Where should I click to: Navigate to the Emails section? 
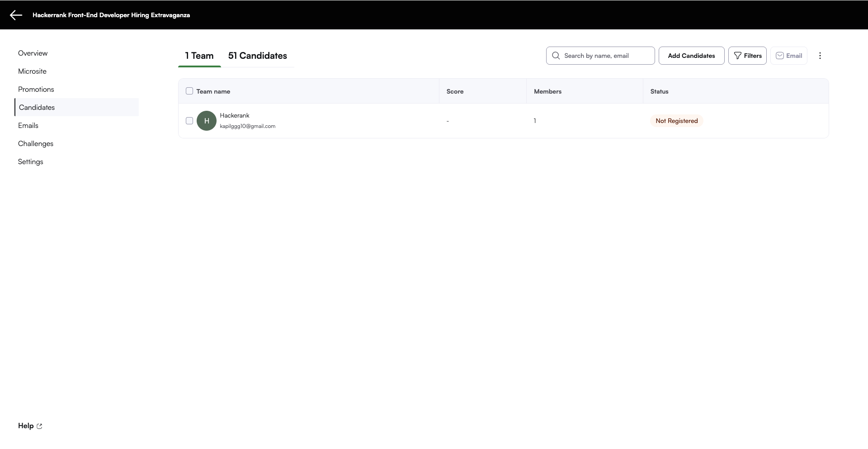28,125
